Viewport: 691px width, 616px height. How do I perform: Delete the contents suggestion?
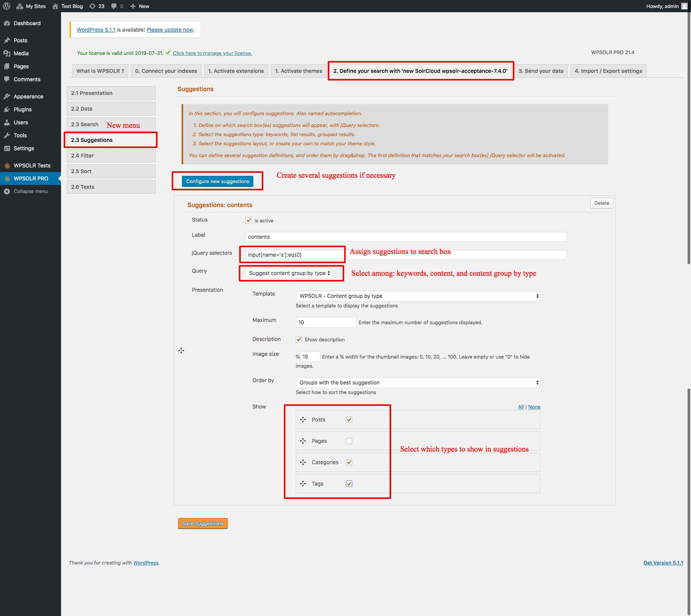click(602, 203)
